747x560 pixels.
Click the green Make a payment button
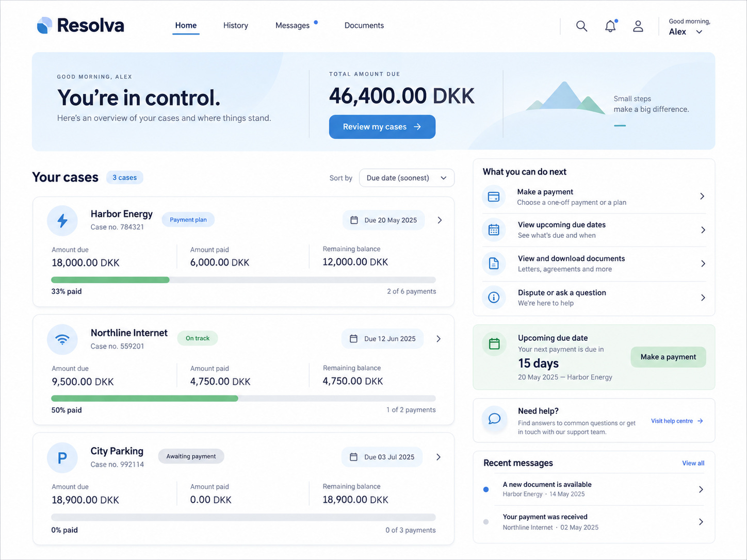[x=668, y=357]
